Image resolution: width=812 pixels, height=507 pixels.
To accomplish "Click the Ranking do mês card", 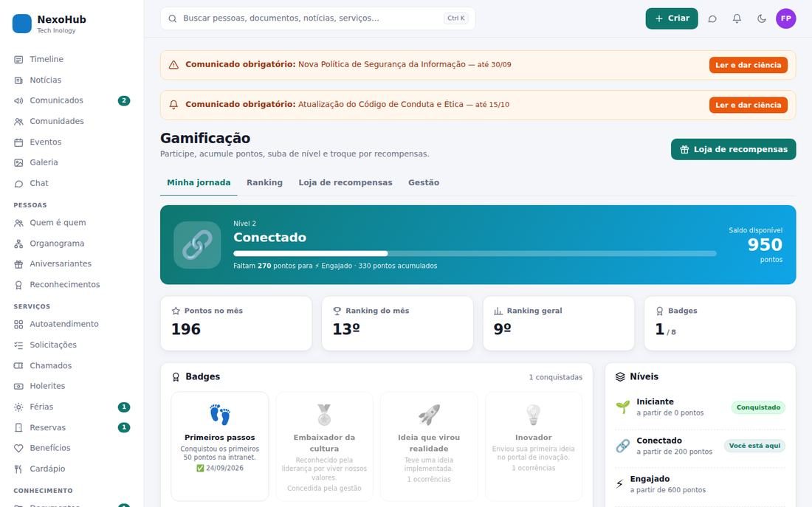I will pyautogui.click(x=397, y=323).
